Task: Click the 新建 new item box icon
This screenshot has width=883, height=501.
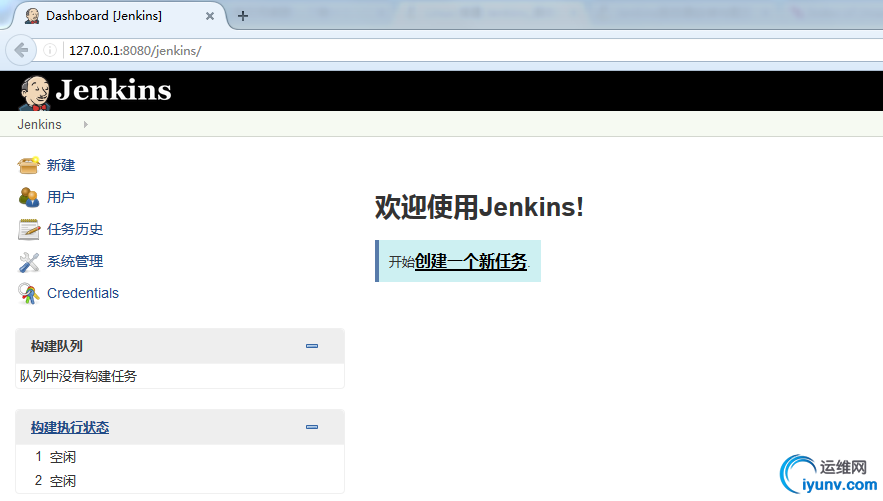Action: tap(28, 165)
